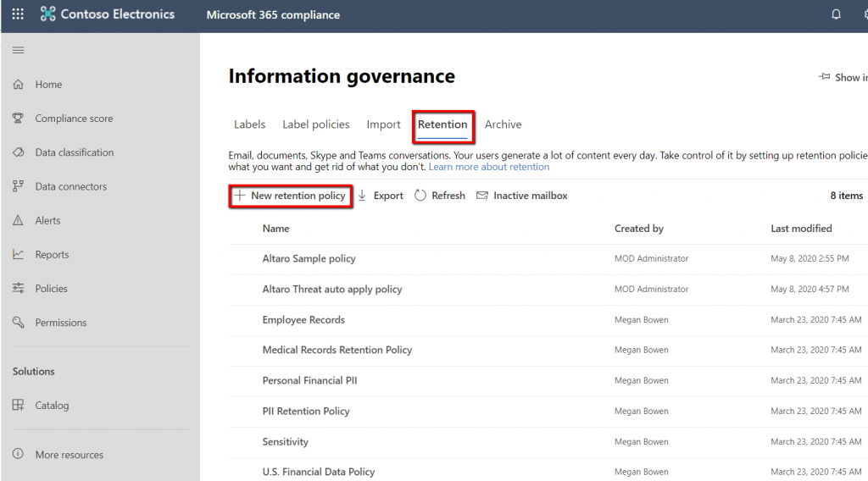Click the Compliance score trophy icon
Screen dimensions: 868x481
pyautogui.click(x=19, y=119)
